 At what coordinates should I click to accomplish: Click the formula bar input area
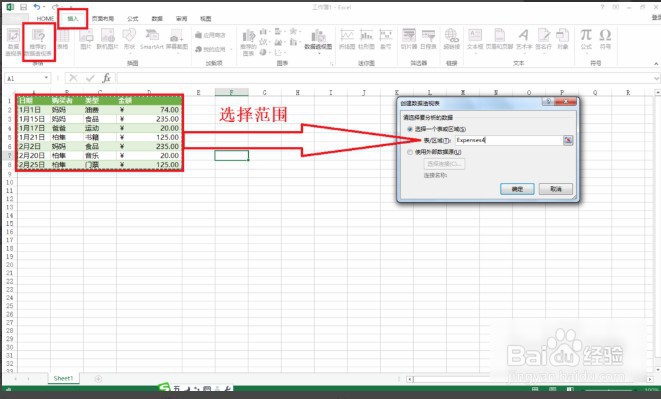384,78
